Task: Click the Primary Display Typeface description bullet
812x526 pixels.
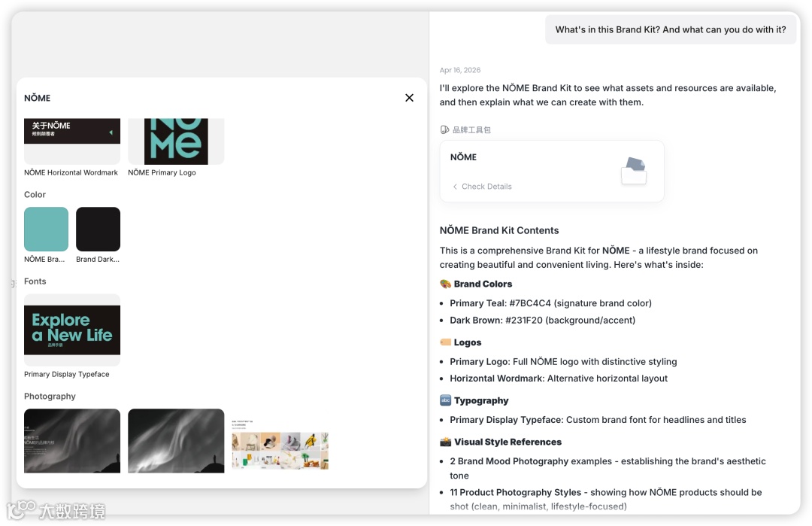Action: coord(598,420)
